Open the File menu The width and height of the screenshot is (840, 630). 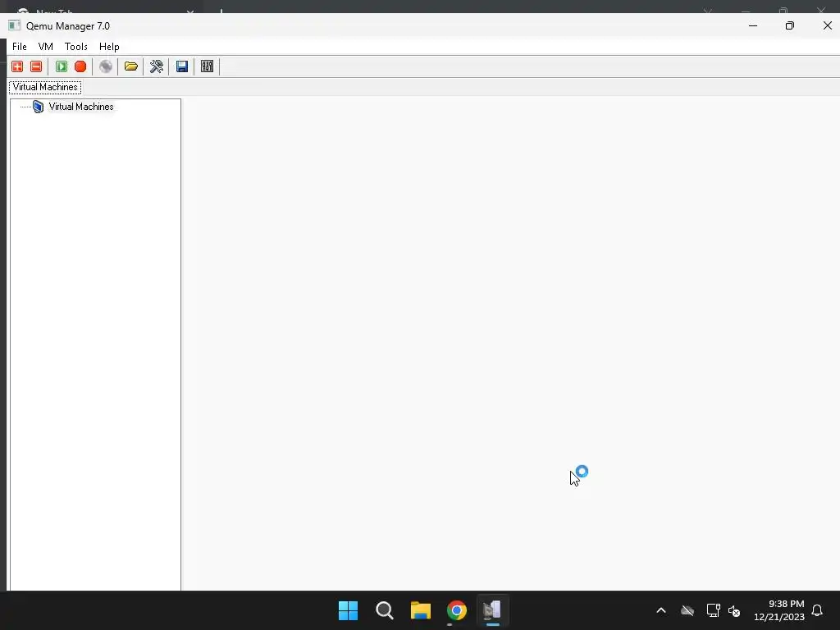point(20,47)
